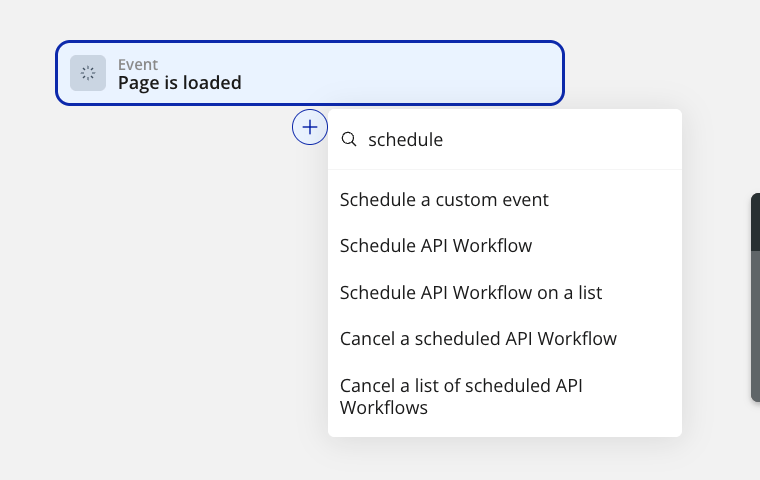Select "Cancel a scheduled API Workflow"

(478, 339)
